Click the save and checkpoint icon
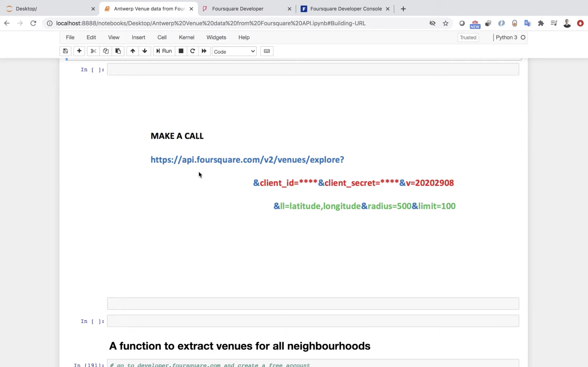 (65, 51)
